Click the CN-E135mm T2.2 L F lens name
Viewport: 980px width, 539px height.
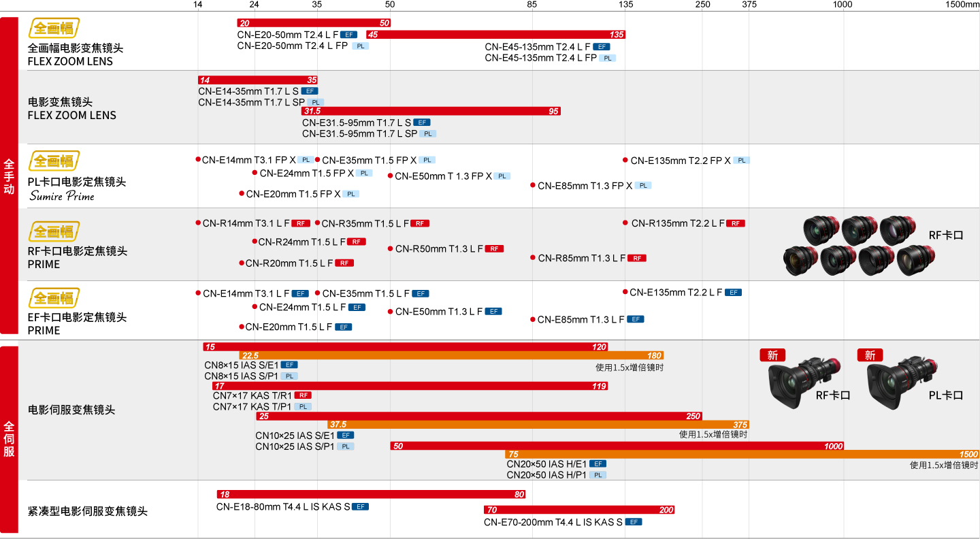(x=676, y=293)
